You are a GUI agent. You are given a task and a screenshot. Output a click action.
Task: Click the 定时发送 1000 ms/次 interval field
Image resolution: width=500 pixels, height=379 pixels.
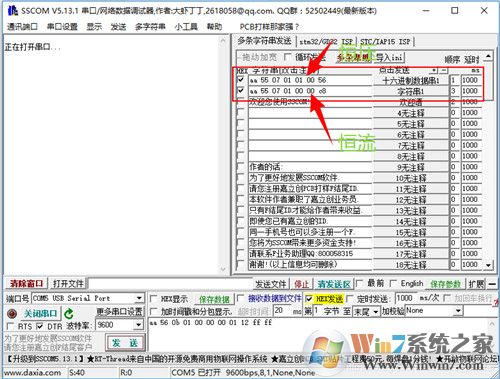[405, 298]
